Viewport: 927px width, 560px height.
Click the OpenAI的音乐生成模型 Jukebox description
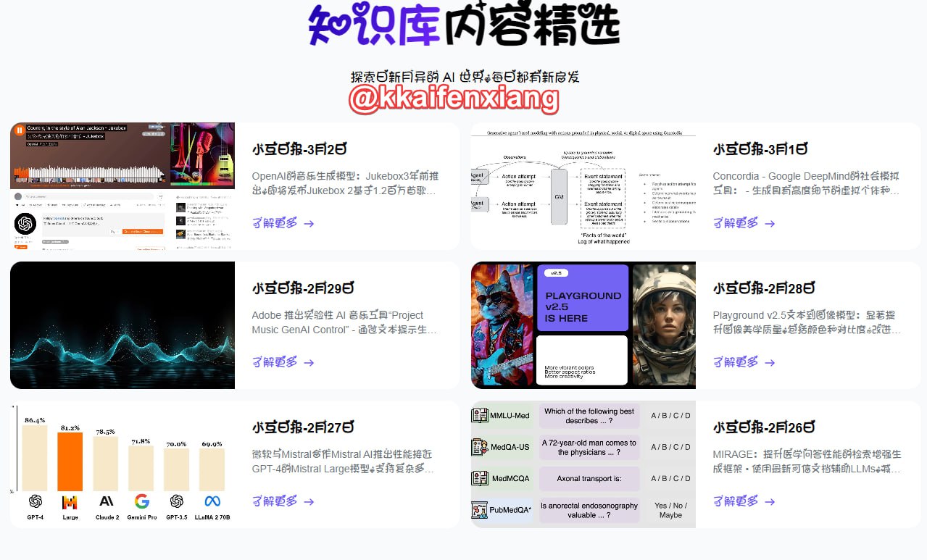click(x=345, y=183)
